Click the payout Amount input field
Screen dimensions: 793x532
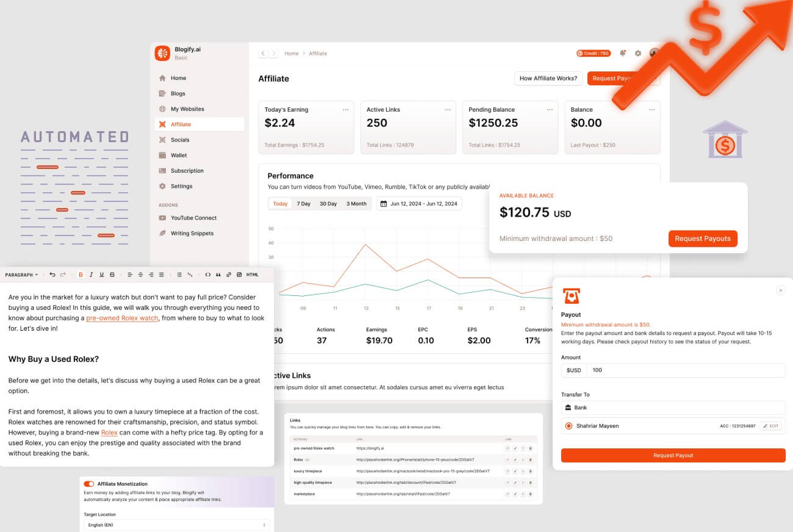tap(686, 370)
